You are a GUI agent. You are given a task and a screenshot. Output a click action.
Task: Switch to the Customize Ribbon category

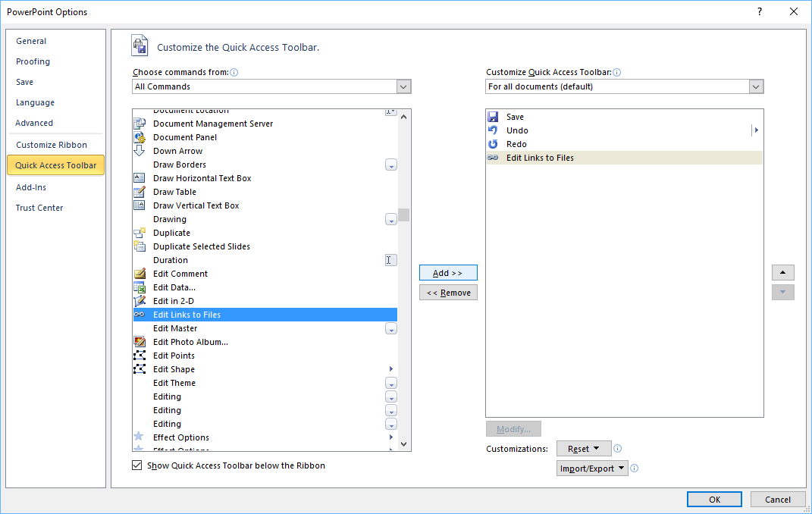click(x=52, y=145)
